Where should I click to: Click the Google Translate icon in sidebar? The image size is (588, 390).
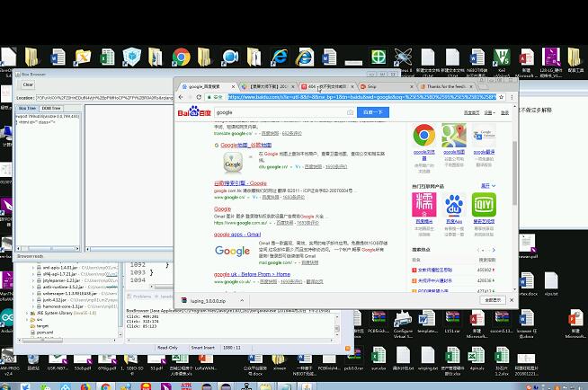pyautogui.click(x=484, y=135)
